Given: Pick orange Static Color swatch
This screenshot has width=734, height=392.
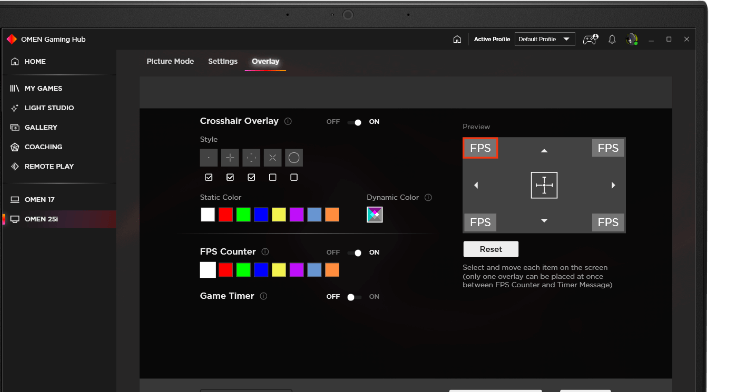Looking at the screenshot, I should coord(332,214).
